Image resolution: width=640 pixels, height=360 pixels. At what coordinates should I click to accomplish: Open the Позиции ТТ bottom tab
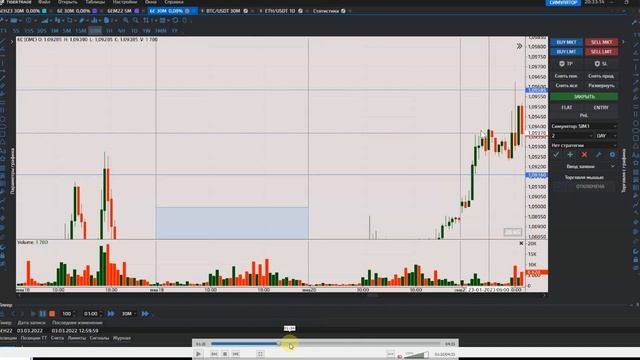(x=33, y=338)
